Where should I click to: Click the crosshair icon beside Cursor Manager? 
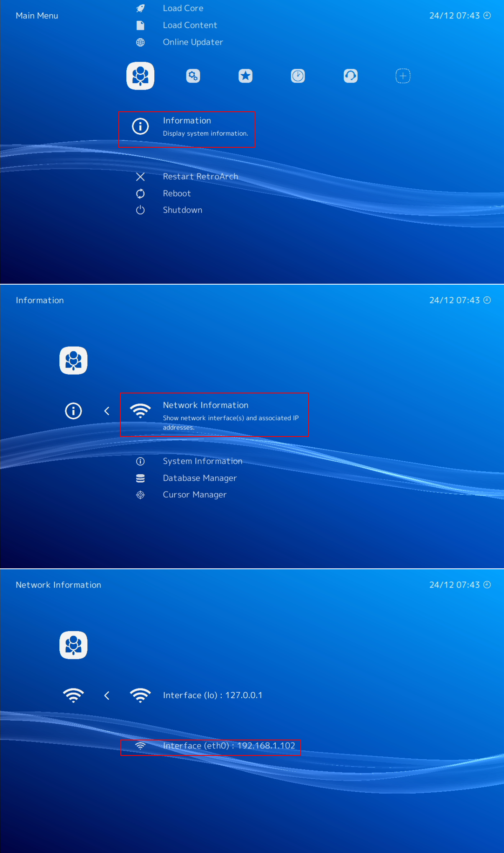coord(141,495)
